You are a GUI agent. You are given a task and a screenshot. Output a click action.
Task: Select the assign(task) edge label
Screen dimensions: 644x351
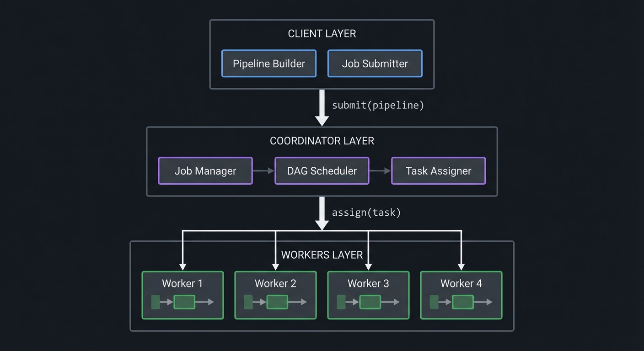pos(366,212)
